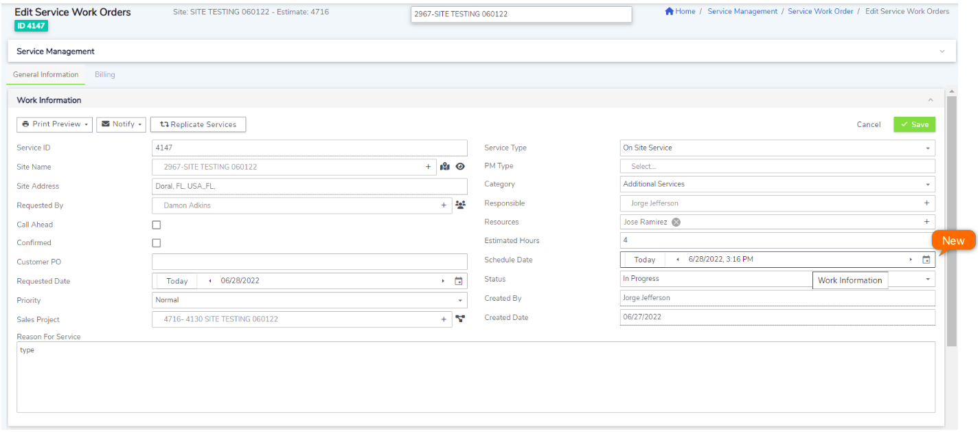This screenshot has width=980, height=432.
Task: Click plus icon in Responsible field
Action: point(926,203)
